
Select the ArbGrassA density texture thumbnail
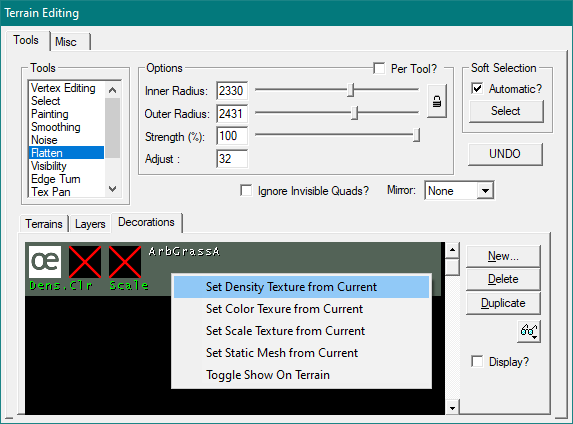click(45, 262)
